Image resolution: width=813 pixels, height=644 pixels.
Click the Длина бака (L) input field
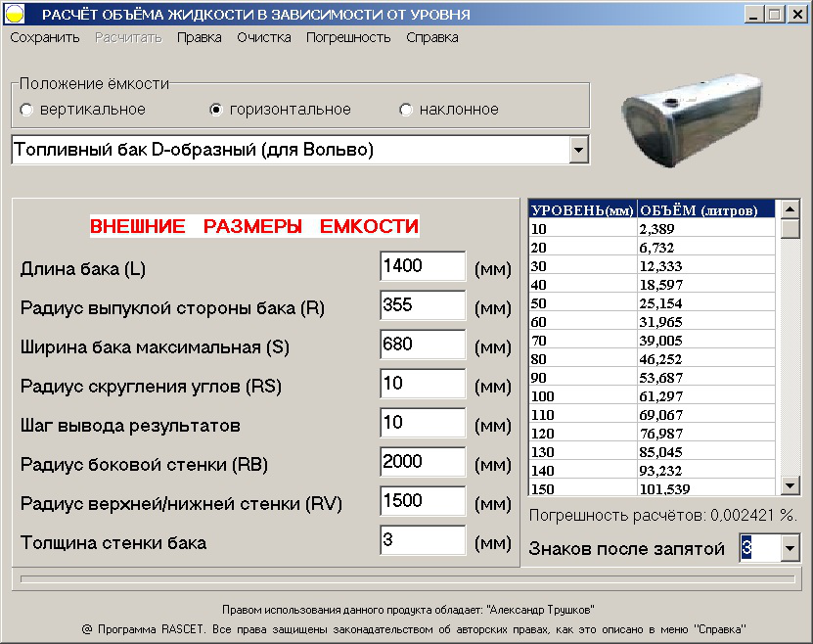pyautogui.click(x=422, y=265)
